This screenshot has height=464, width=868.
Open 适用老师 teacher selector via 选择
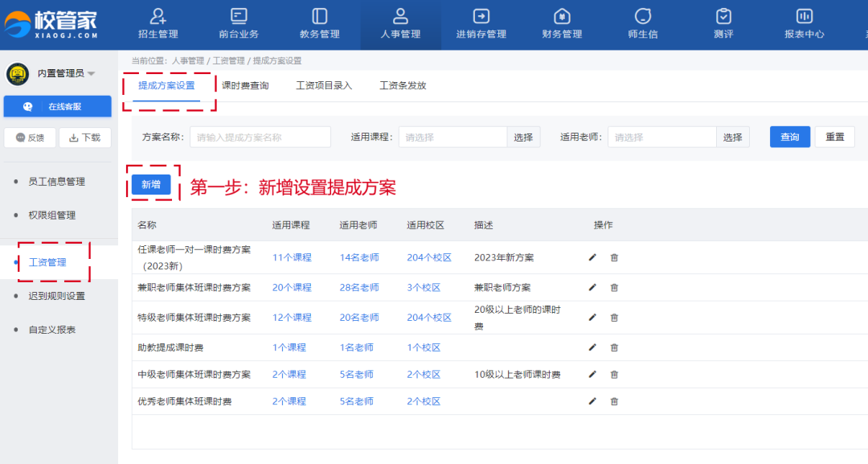tap(732, 138)
